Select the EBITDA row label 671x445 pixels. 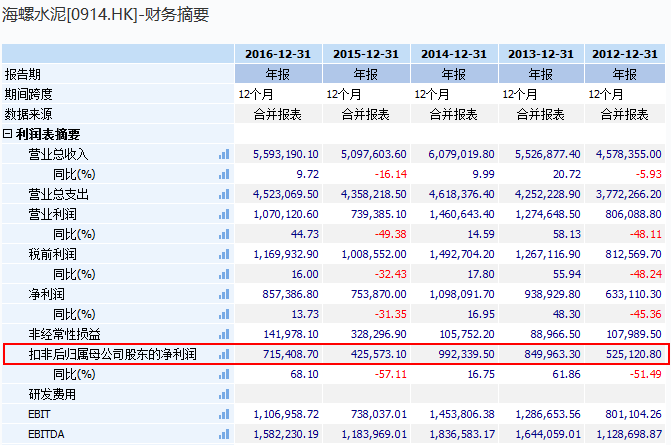(46, 434)
